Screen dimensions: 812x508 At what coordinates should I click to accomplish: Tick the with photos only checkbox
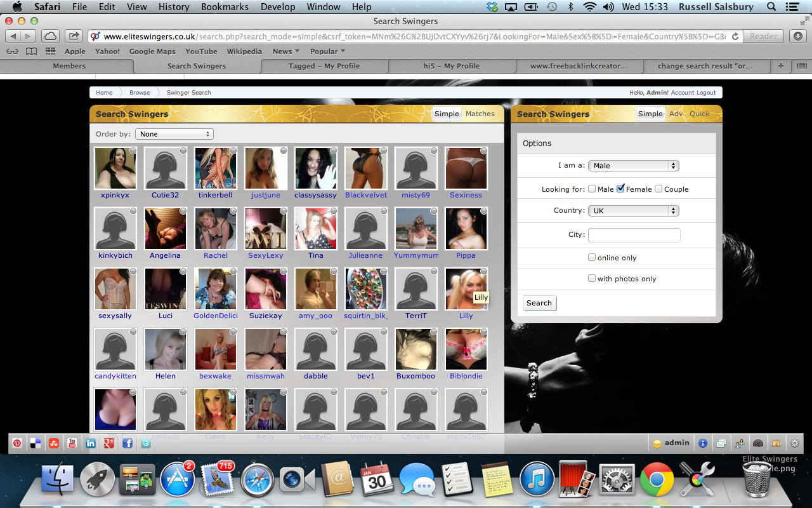tap(592, 278)
